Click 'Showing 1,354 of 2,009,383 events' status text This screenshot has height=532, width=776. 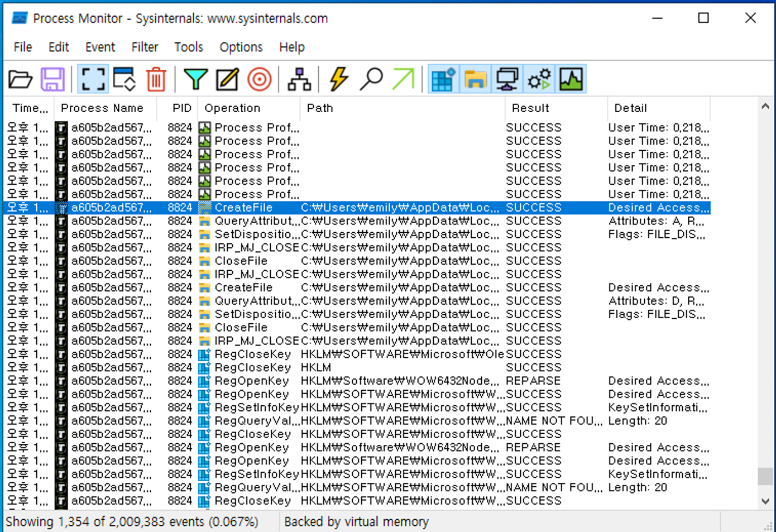[132, 522]
